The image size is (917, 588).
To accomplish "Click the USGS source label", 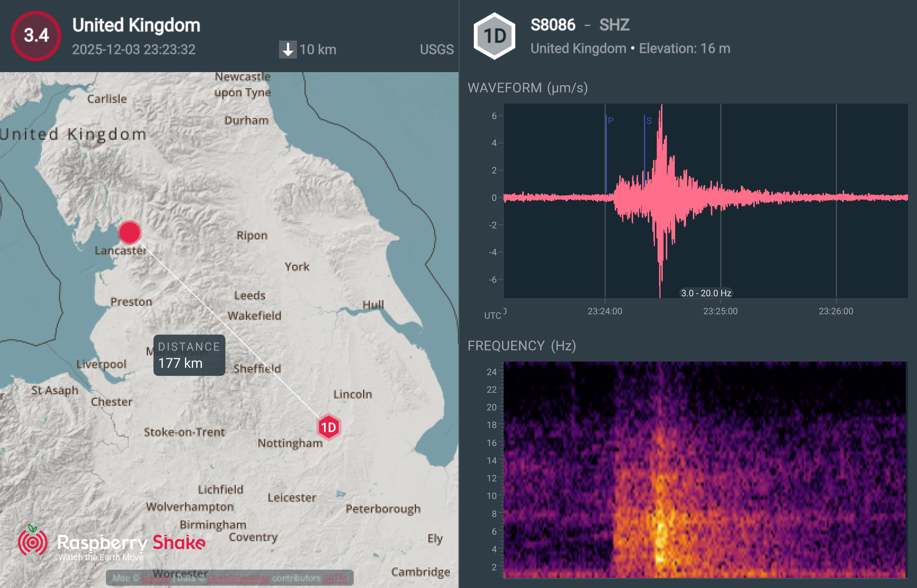I will click(x=436, y=49).
